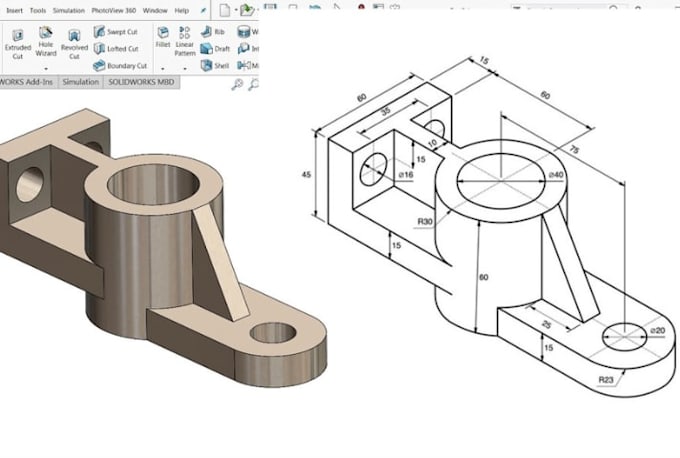Viewport: 680px width, 458px height.
Task: Click the 75 length dimension in the drawing
Action: click(573, 150)
